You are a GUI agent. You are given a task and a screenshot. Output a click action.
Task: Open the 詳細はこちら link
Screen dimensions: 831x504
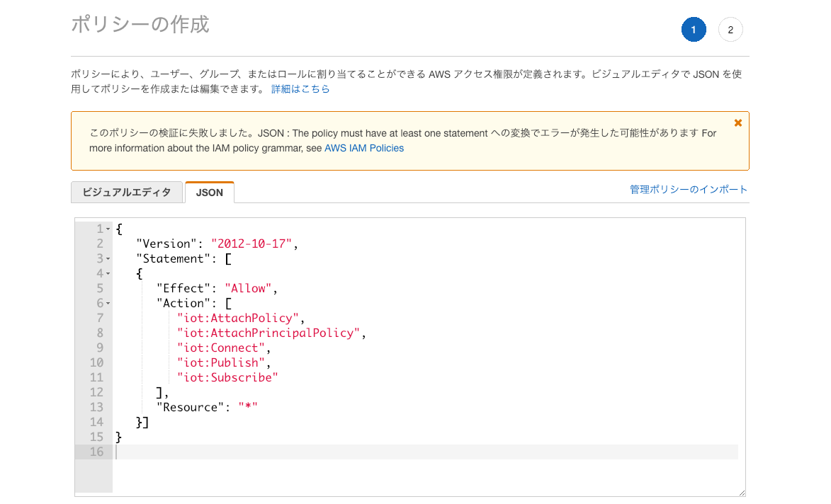tap(300, 89)
